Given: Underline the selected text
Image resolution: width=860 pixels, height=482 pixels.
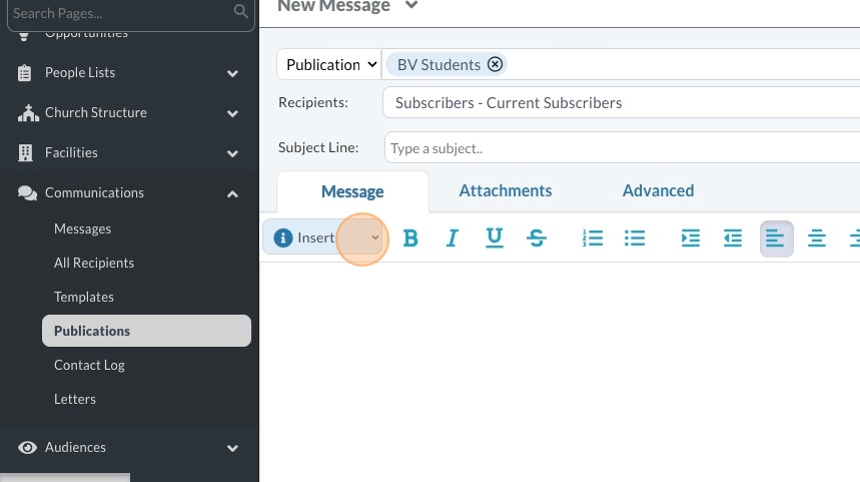Looking at the screenshot, I should click(494, 238).
